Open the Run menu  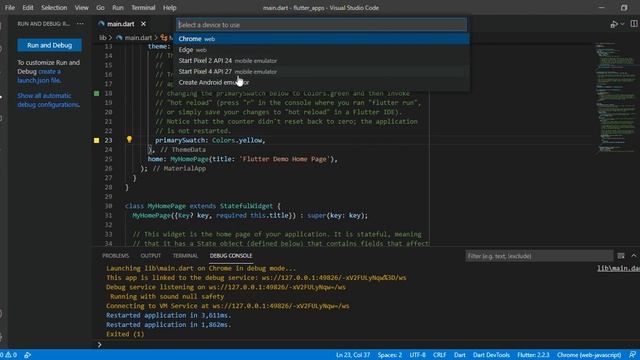118,8
